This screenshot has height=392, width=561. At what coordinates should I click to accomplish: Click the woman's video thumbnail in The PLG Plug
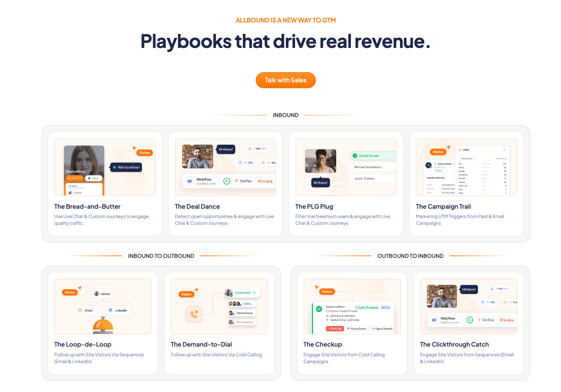pos(321,161)
